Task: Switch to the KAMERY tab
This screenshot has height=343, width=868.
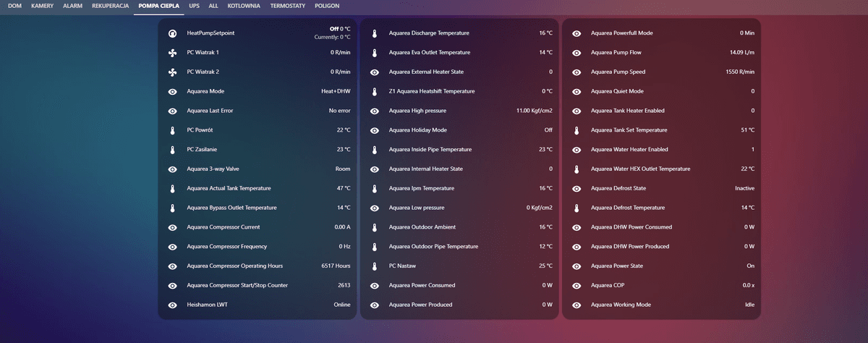Action: click(x=43, y=6)
